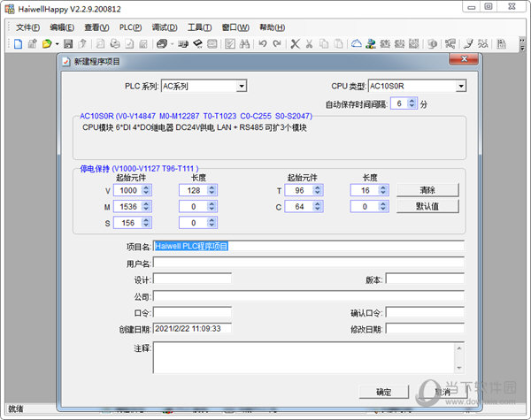Click the dark stacked hardware-module toolbar icon
This screenshot has height=420, width=531.
tap(162, 44)
